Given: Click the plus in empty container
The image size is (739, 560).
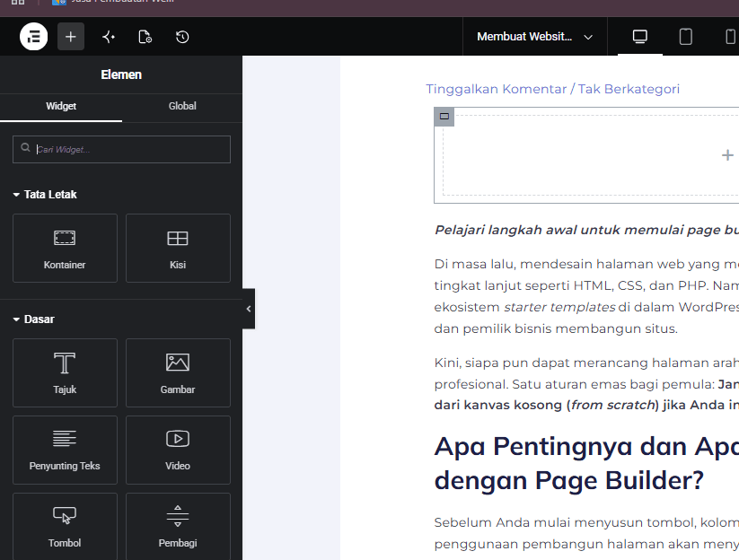Looking at the screenshot, I should point(727,155).
